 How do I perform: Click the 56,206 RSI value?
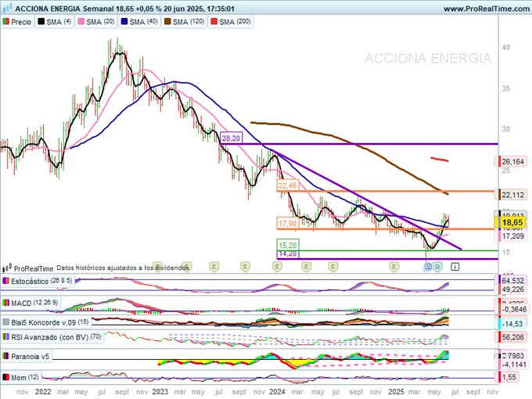pyautogui.click(x=512, y=337)
